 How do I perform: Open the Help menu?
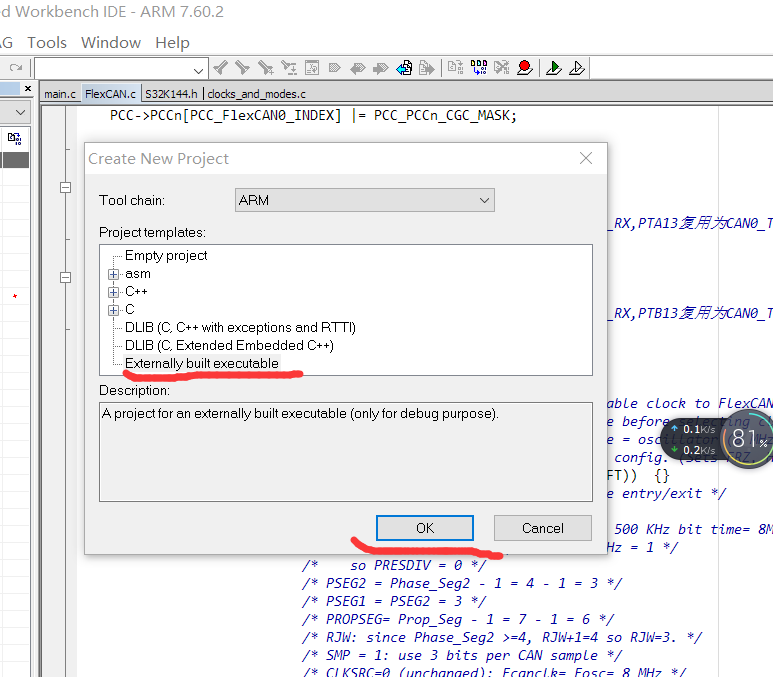coord(172,42)
